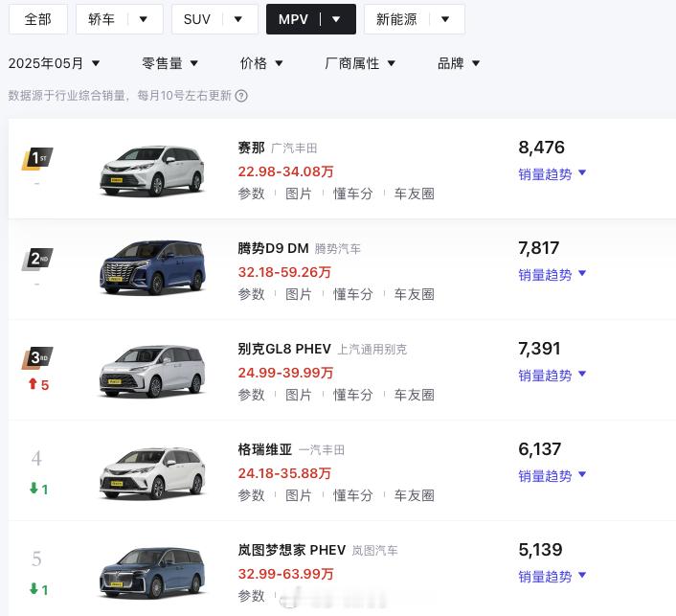Click the 岚图梦想家 PHEV car thumbnail
The height and width of the screenshot is (616, 676).
[152, 573]
